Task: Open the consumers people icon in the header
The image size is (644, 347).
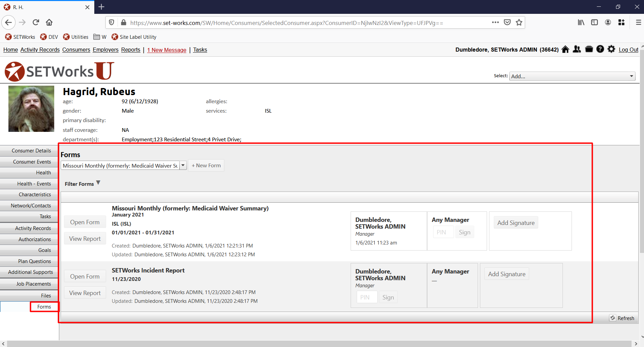Action: (577, 49)
